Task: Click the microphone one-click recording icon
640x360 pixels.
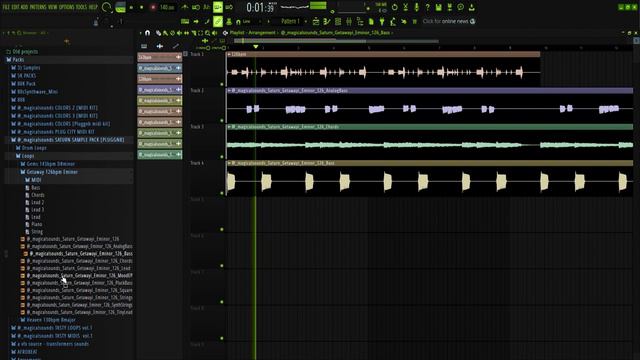Action: click(x=416, y=7)
